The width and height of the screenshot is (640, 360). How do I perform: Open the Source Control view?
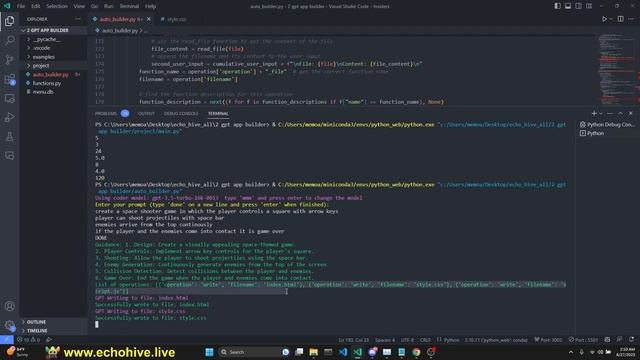tap(9, 60)
